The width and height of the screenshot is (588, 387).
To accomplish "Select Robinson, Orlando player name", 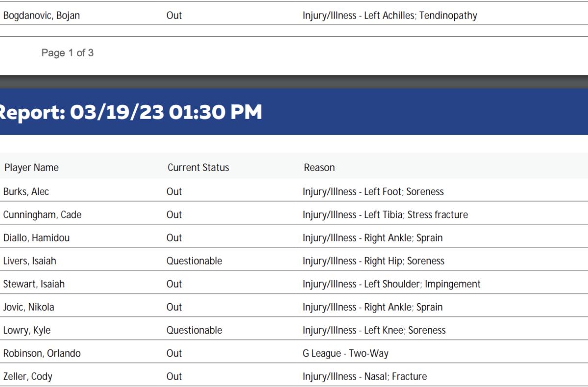I will 42,353.
